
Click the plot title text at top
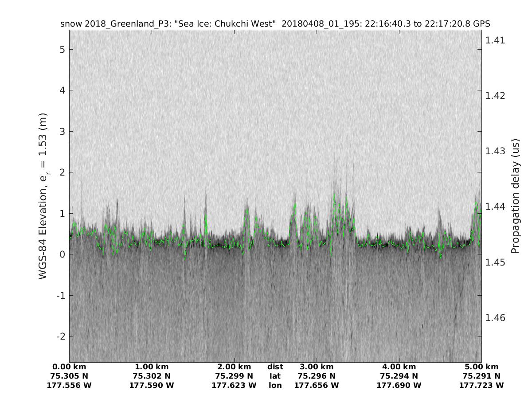275,24
